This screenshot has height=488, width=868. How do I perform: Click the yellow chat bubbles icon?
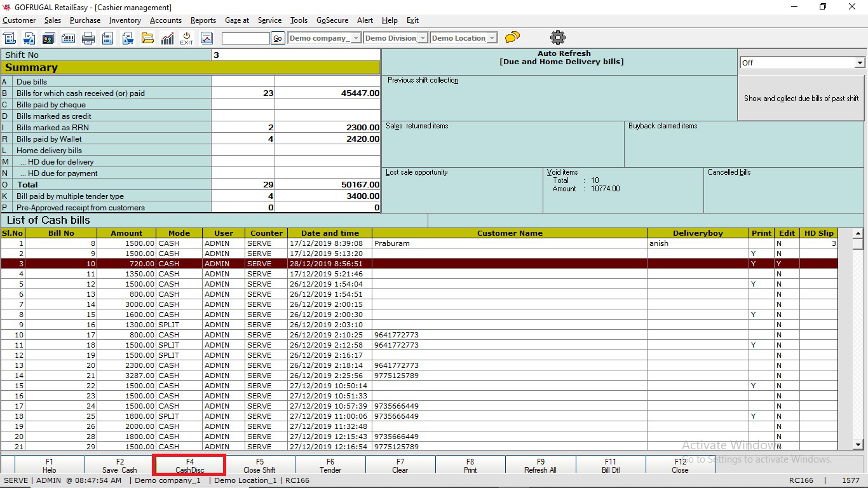(x=512, y=38)
